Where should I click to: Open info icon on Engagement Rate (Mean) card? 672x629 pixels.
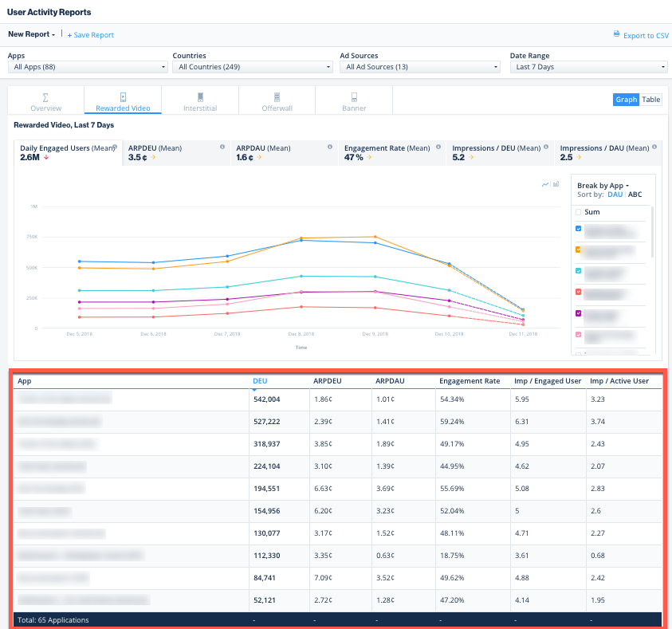coord(438,147)
